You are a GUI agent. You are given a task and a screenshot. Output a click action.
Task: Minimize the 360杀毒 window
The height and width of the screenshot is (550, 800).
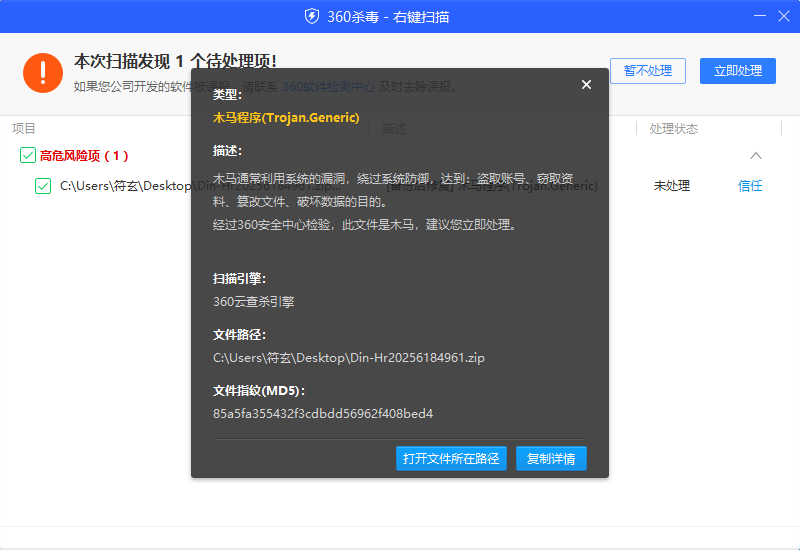pyautogui.click(x=760, y=16)
